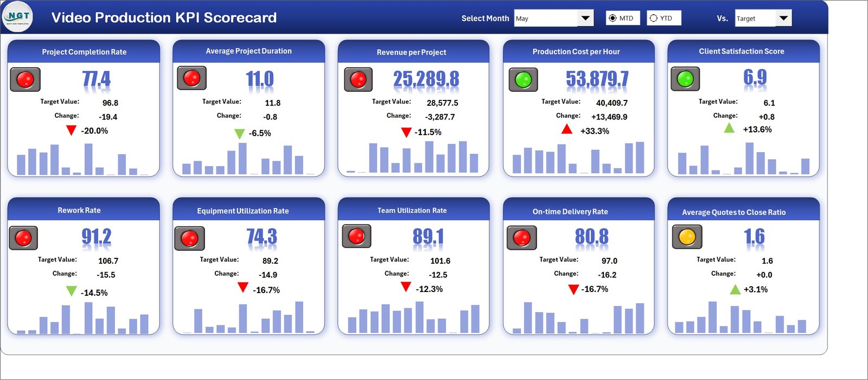The image size is (868, 380).
Task: Click green down arrow on Rework Rate card
Action: click(x=71, y=291)
